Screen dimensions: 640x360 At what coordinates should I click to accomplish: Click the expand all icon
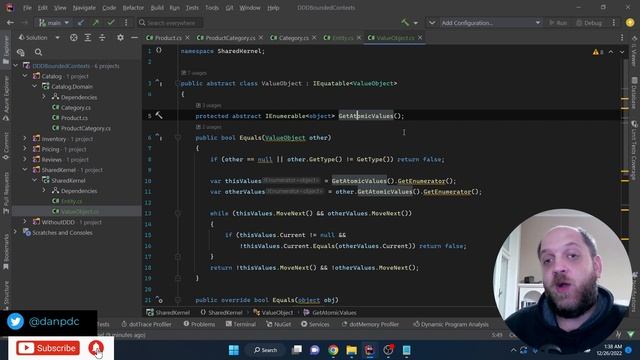tap(88, 38)
